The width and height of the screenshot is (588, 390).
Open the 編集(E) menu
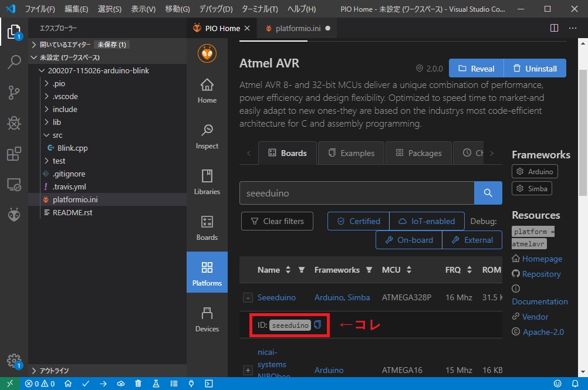76,9
